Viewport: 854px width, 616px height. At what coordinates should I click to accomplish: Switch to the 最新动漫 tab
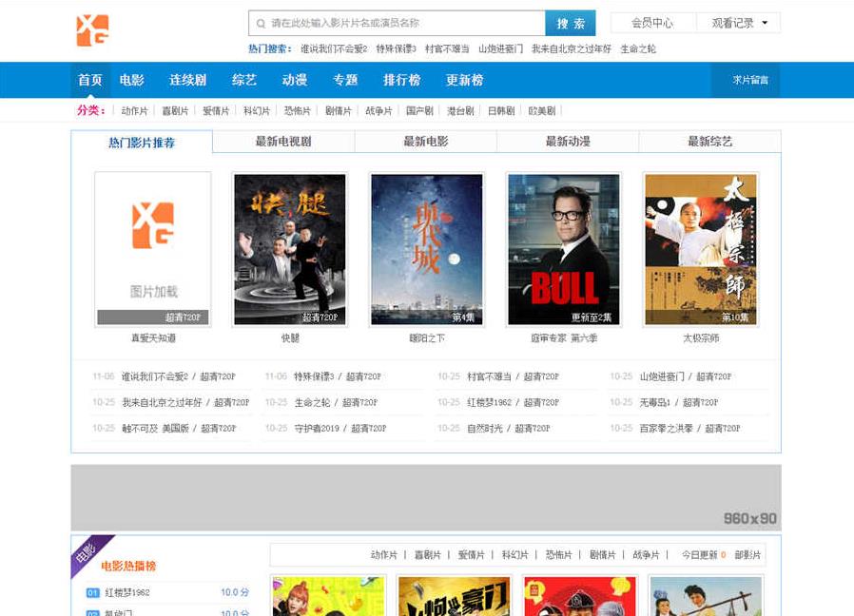[x=568, y=142]
